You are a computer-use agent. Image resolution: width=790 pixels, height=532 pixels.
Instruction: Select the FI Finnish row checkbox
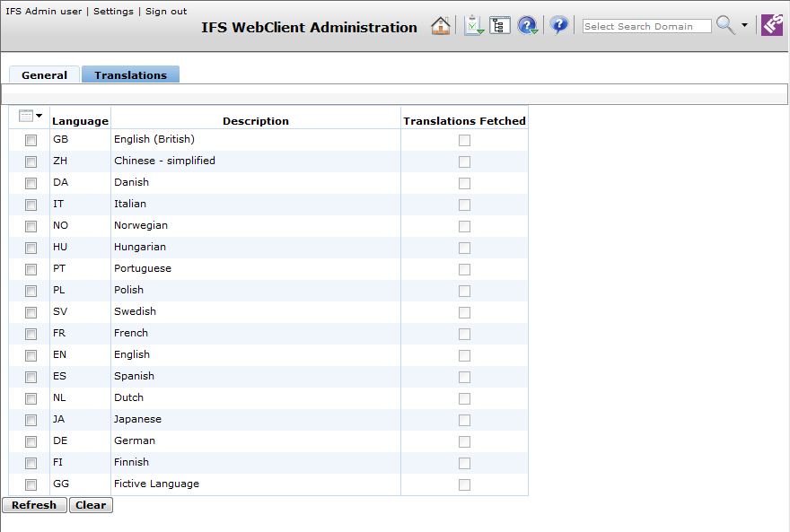click(31, 463)
